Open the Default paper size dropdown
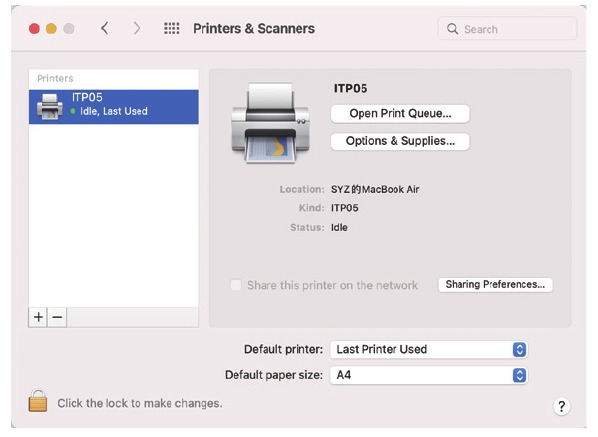This screenshot has height=437, width=598. 429,375
